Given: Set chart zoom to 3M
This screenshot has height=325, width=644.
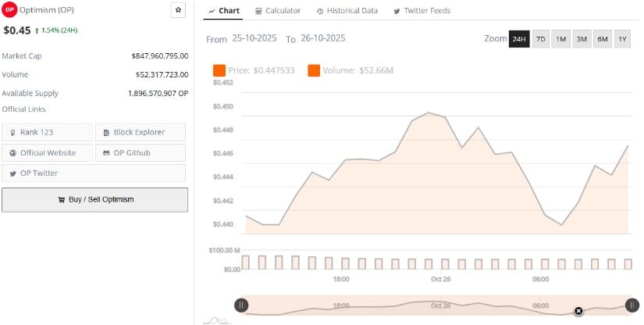Looking at the screenshot, I should 582,39.
